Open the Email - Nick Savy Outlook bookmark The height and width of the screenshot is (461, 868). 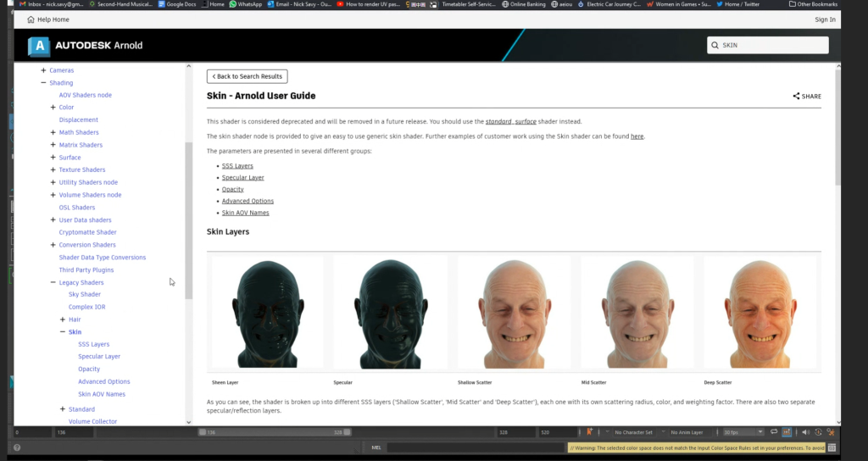(299, 4)
